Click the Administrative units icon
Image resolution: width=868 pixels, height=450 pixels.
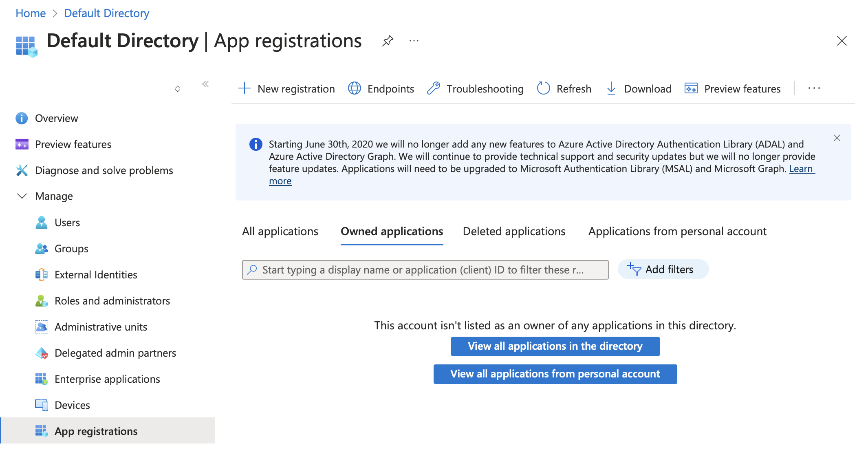(x=42, y=327)
